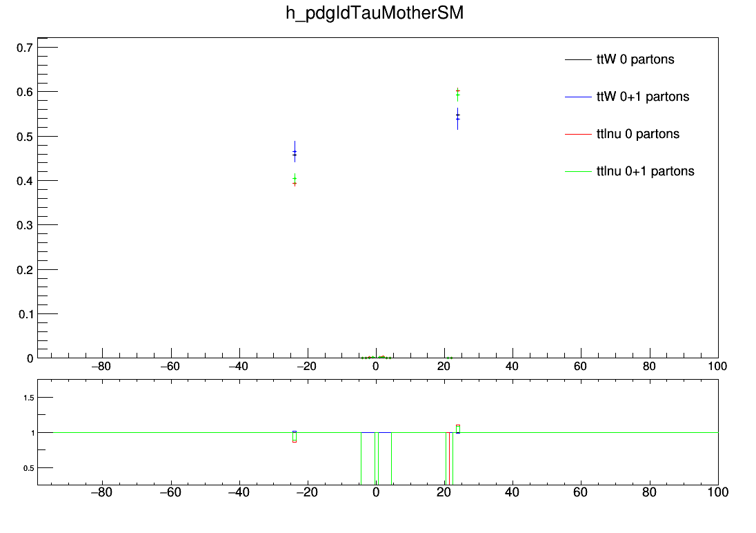Viewport: 756px width, 533px height.
Task: Click the 0.2 label on the main y-axis
Action: click(x=25, y=270)
